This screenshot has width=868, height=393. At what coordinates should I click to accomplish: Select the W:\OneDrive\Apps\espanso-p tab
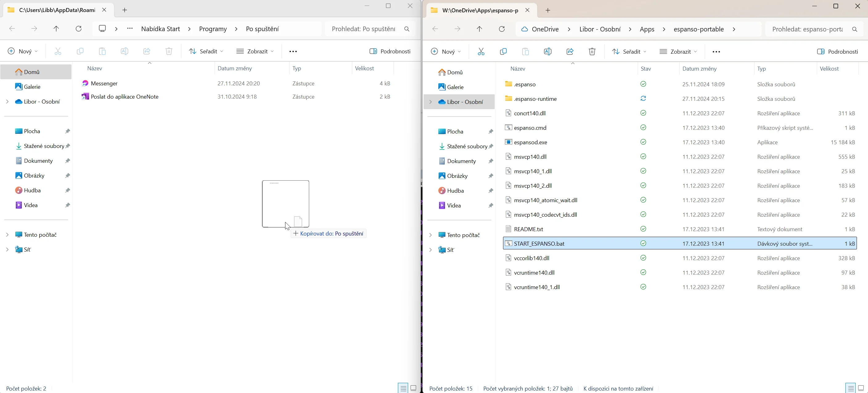(480, 10)
